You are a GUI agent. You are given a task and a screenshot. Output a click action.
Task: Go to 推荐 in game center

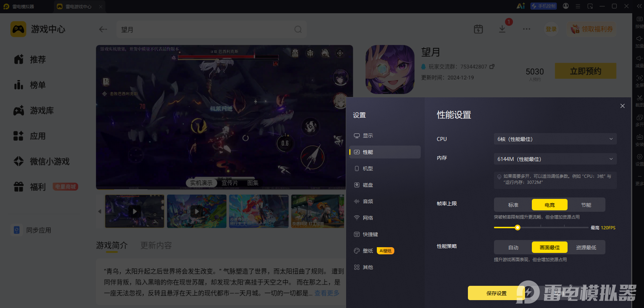click(x=30, y=59)
